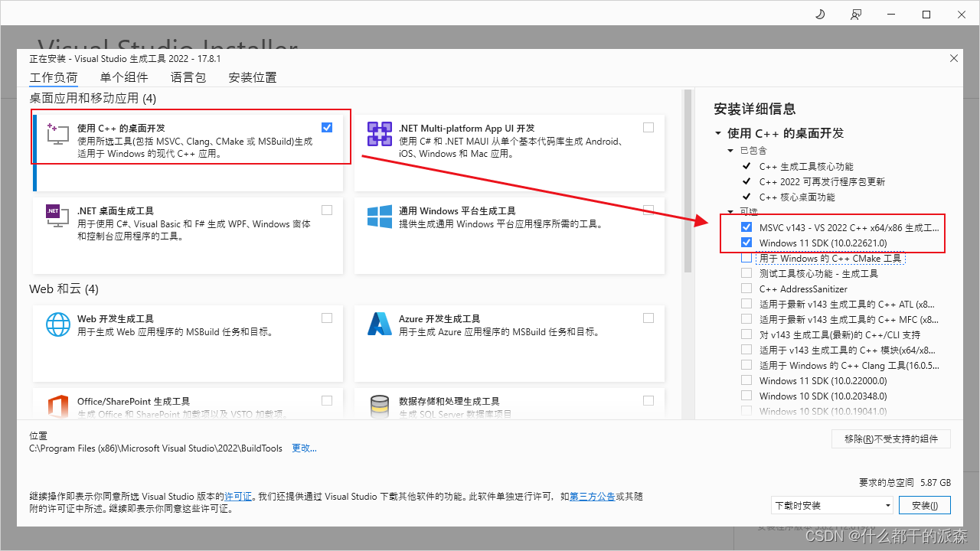This screenshot has width=980, height=551.
Task: Check the Office/SharePoint 生成工具 checkbox
Action: tap(327, 400)
